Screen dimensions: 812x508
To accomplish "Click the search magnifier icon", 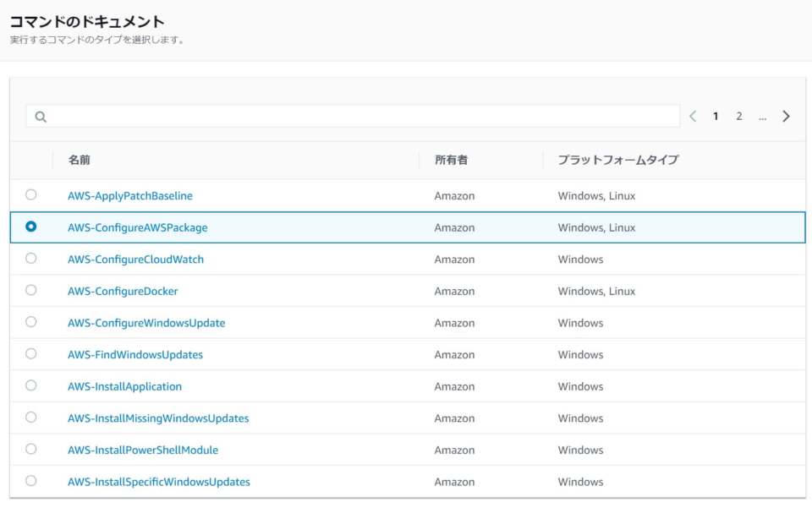I will pyautogui.click(x=41, y=116).
